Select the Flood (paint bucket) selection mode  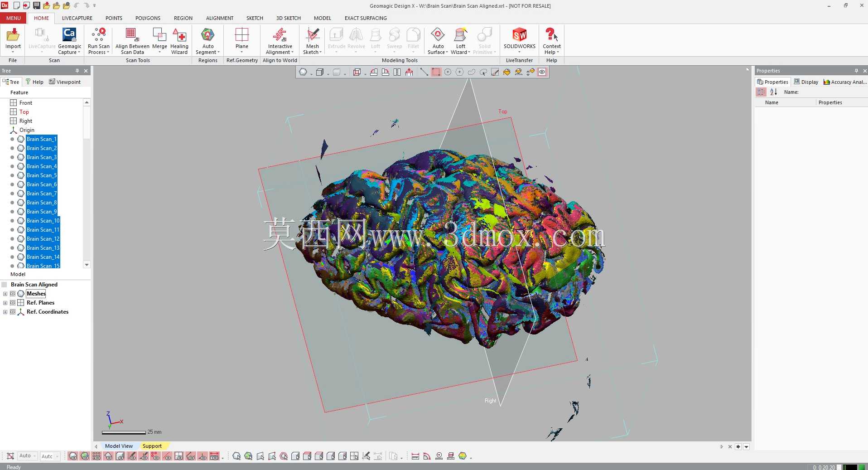click(506, 72)
